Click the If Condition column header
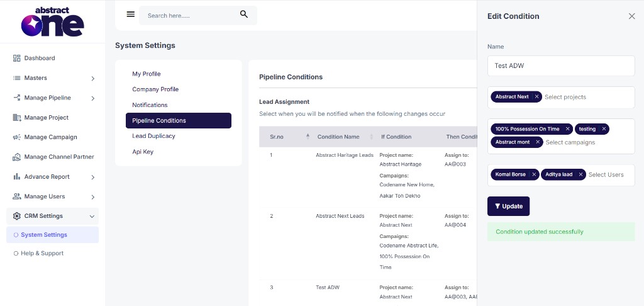644x306 pixels. pyautogui.click(x=396, y=137)
